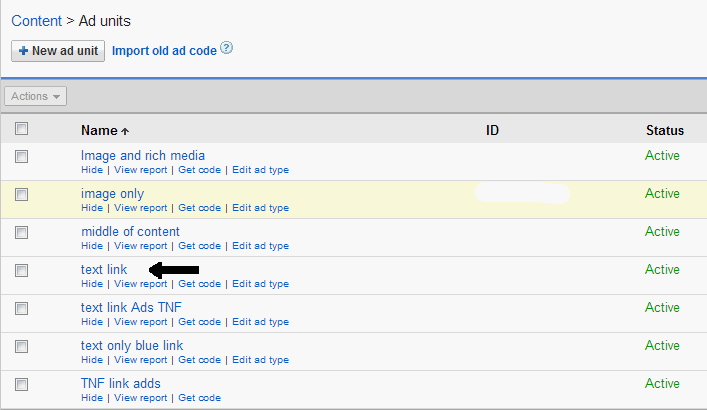Check the middle of content row checkbox
This screenshot has width=707, height=410.
coord(21,232)
